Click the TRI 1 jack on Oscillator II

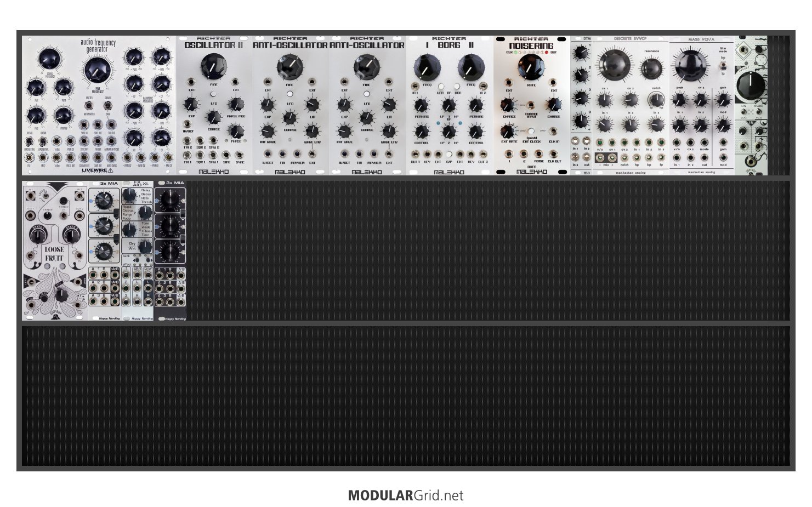coord(188,155)
